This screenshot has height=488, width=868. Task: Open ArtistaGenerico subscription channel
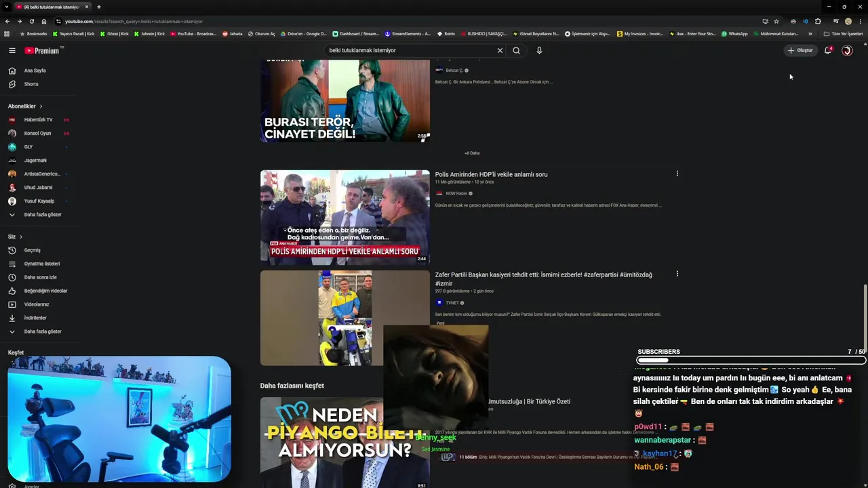click(x=42, y=174)
